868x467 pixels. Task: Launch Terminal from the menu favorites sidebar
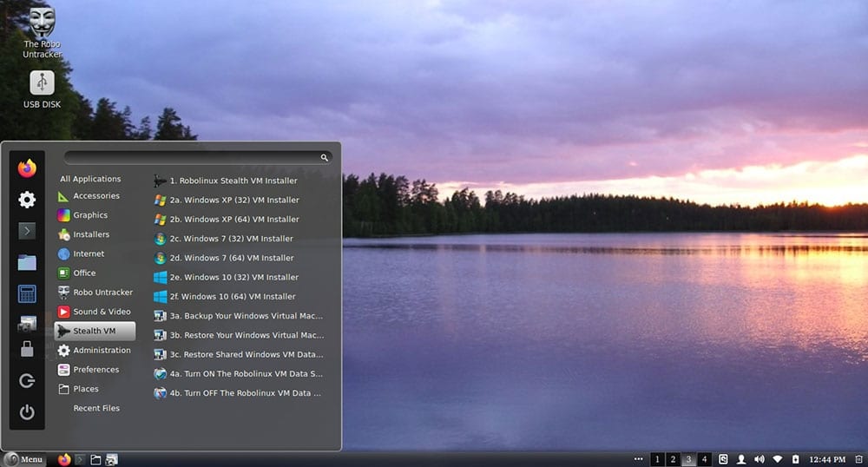click(27, 231)
